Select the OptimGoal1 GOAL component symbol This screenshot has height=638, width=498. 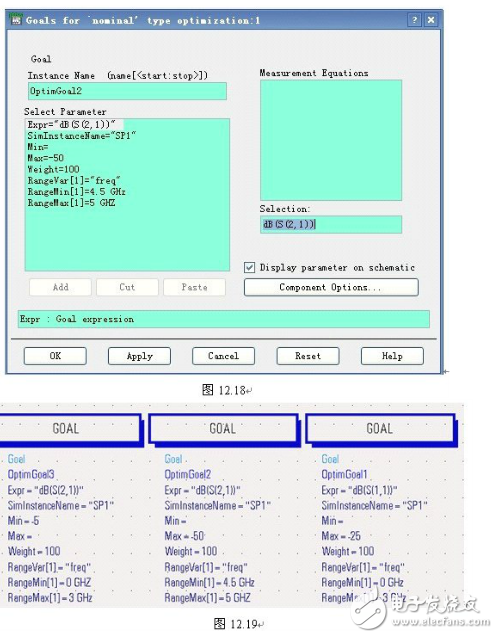[381, 429]
